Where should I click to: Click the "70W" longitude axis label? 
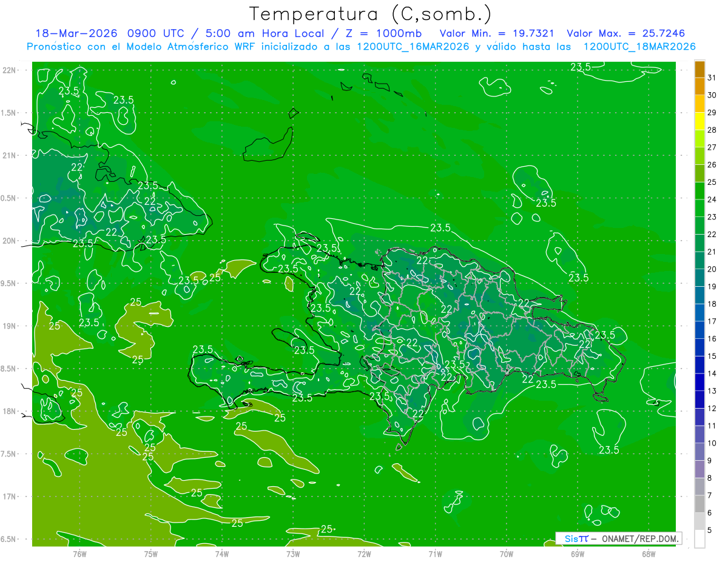pyautogui.click(x=507, y=554)
